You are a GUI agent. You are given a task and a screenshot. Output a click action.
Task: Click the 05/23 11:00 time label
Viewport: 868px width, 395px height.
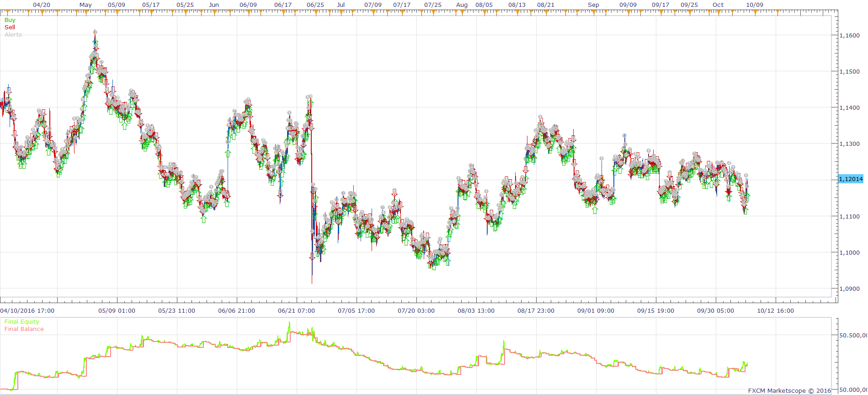[x=177, y=311]
